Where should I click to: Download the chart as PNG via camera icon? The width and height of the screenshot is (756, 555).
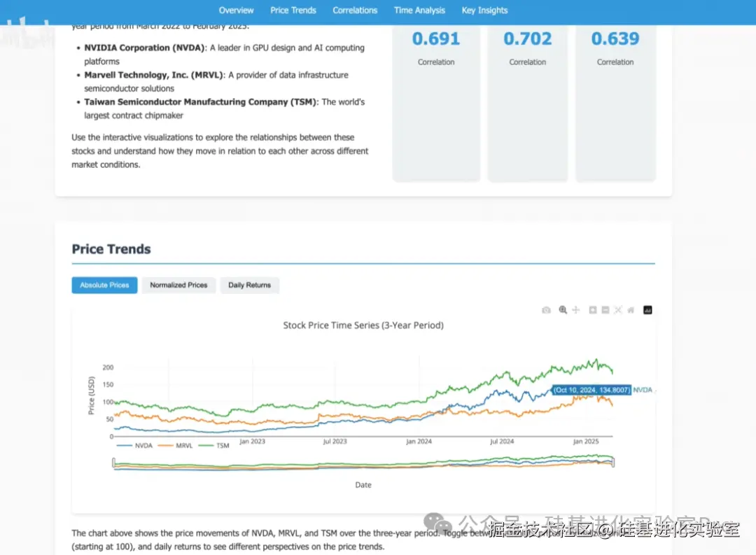(546, 310)
